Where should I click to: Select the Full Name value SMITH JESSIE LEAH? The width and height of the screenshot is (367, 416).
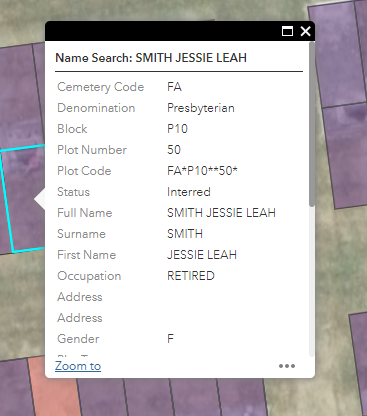pyautogui.click(x=221, y=213)
